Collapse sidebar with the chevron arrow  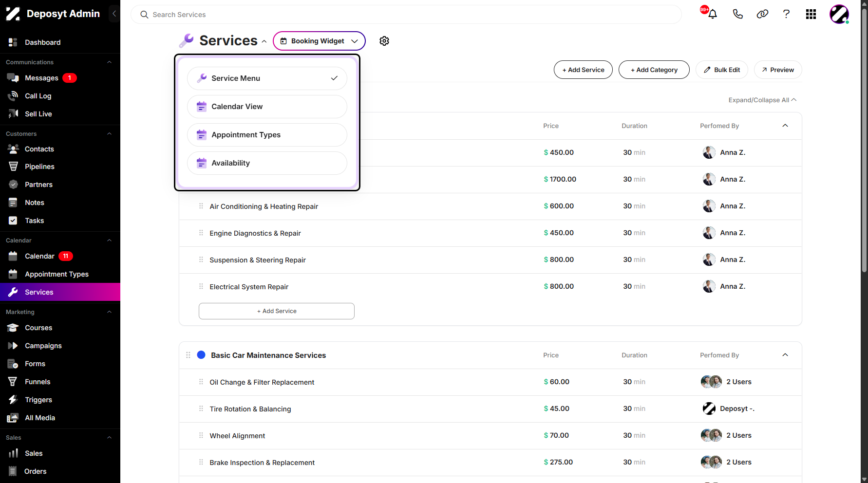tap(114, 14)
